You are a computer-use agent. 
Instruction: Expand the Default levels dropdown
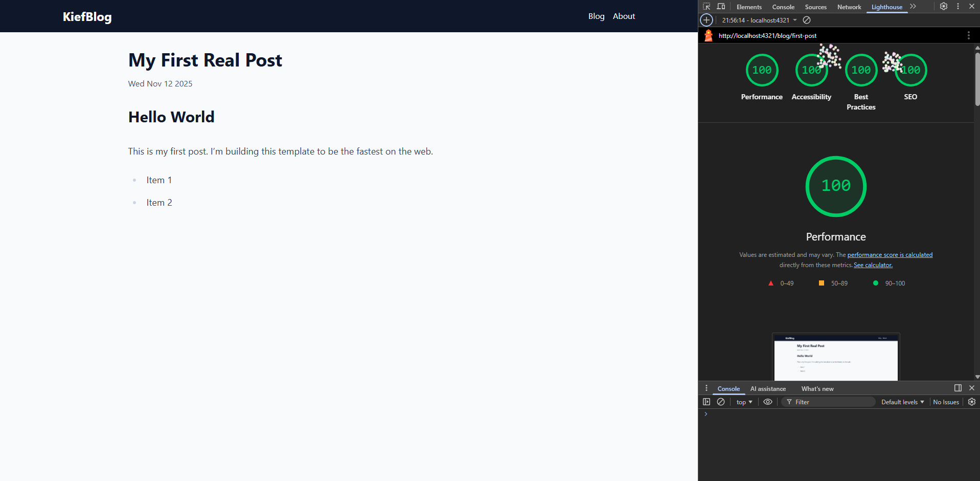click(x=902, y=402)
